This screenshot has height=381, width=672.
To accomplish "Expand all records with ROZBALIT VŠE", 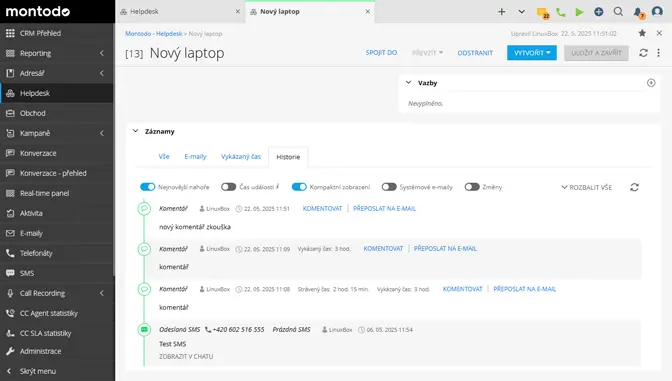I will point(587,187).
